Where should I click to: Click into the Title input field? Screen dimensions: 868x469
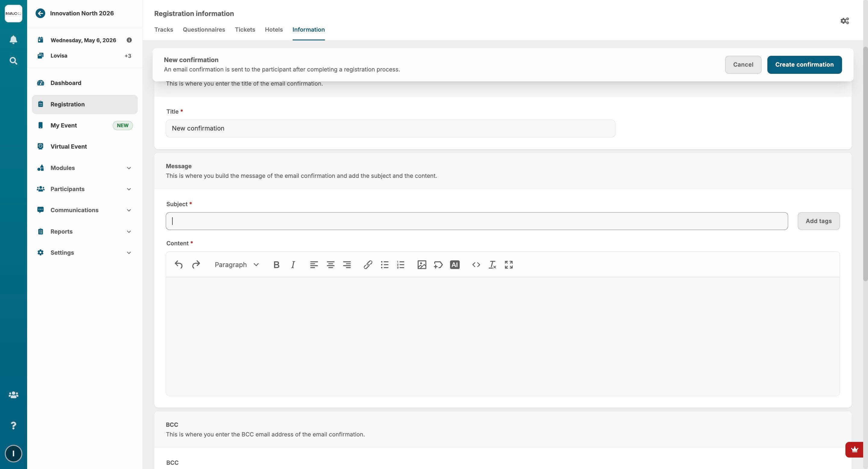click(x=390, y=128)
